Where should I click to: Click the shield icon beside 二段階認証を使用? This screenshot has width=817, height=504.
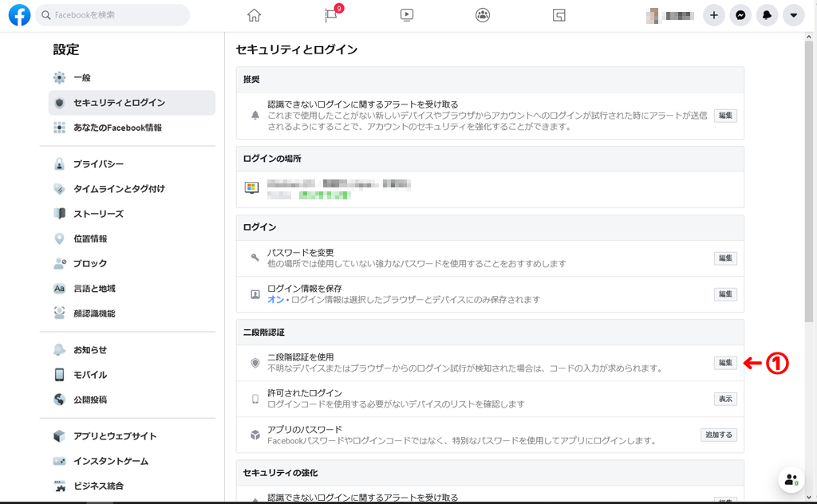point(255,363)
